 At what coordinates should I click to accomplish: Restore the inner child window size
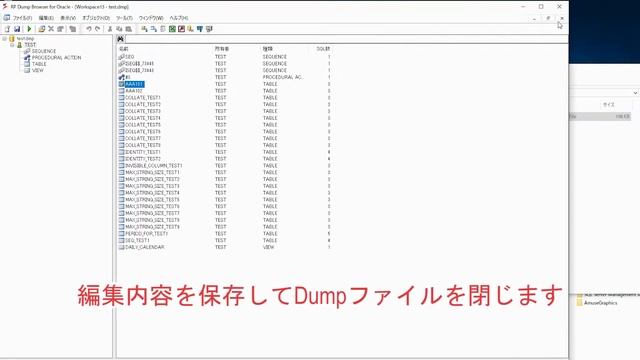(548, 18)
